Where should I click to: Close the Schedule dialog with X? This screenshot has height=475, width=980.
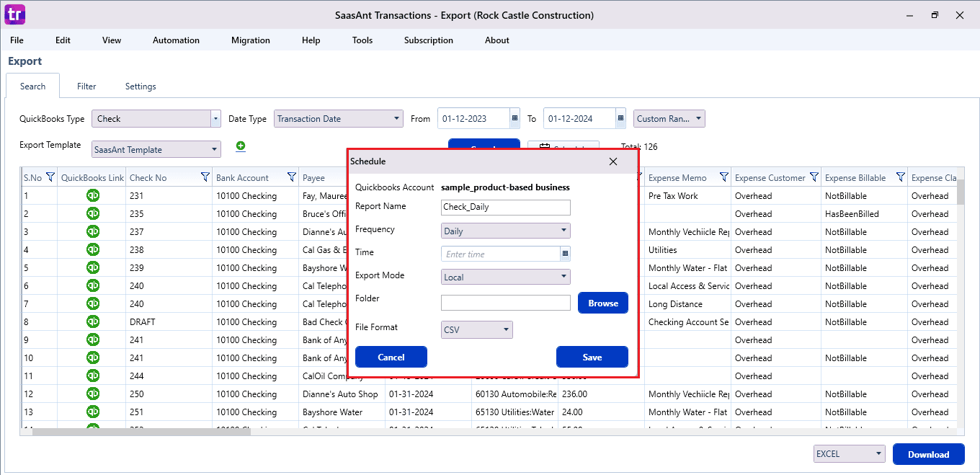click(613, 161)
